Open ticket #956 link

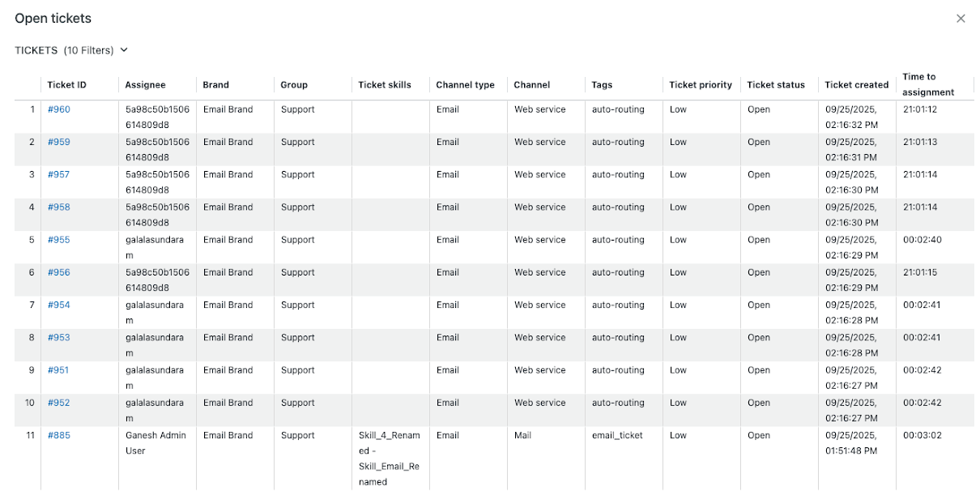[x=59, y=272]
